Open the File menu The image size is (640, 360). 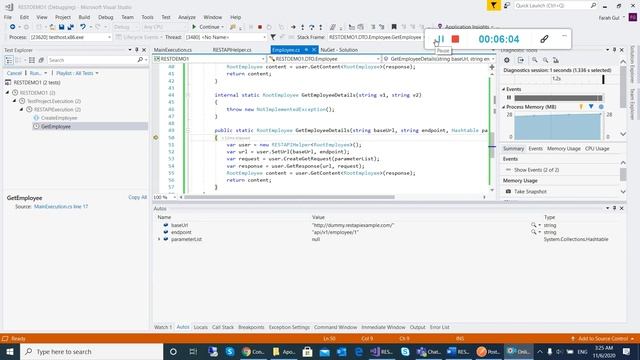[x=8, y=17]
